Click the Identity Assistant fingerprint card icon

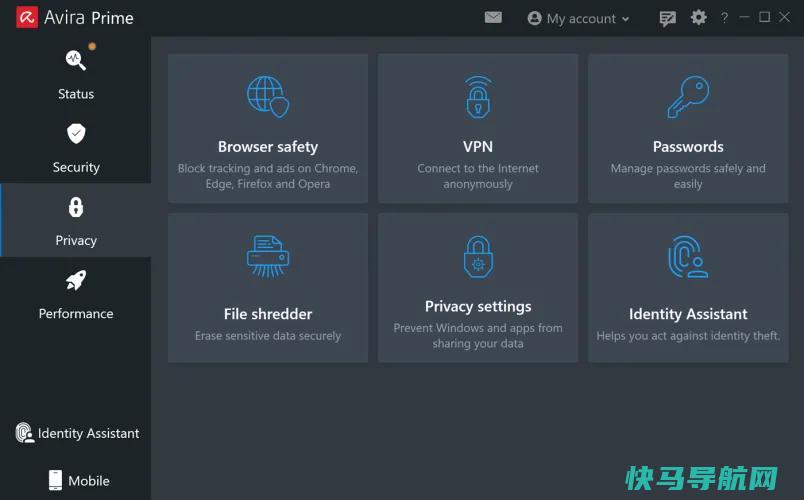(x=688, y=256)
